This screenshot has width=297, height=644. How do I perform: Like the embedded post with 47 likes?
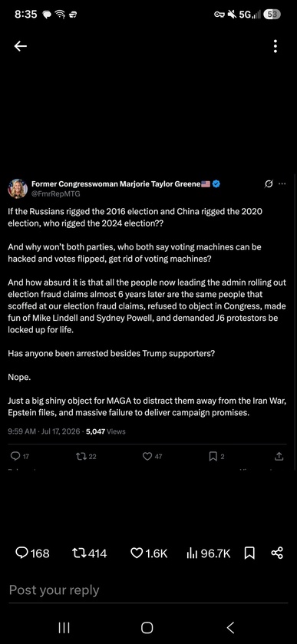(x=153, y=456)
